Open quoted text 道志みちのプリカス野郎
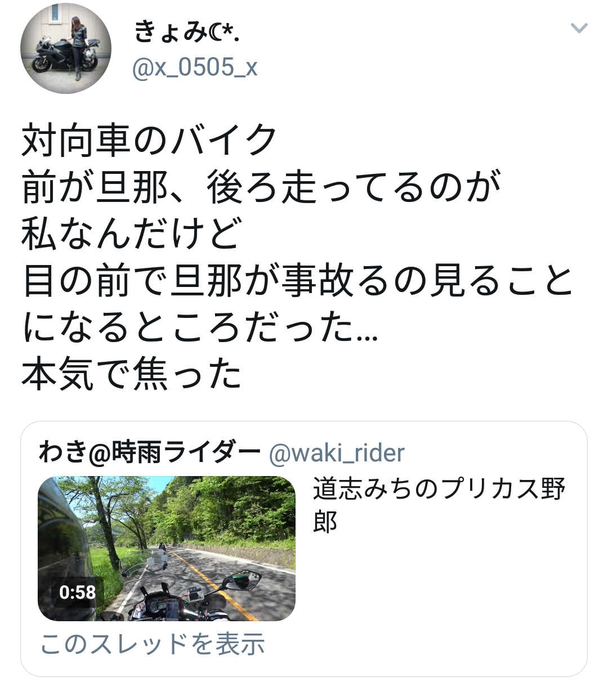The width and height of the screenshot is (608, 700). (439, 505)
